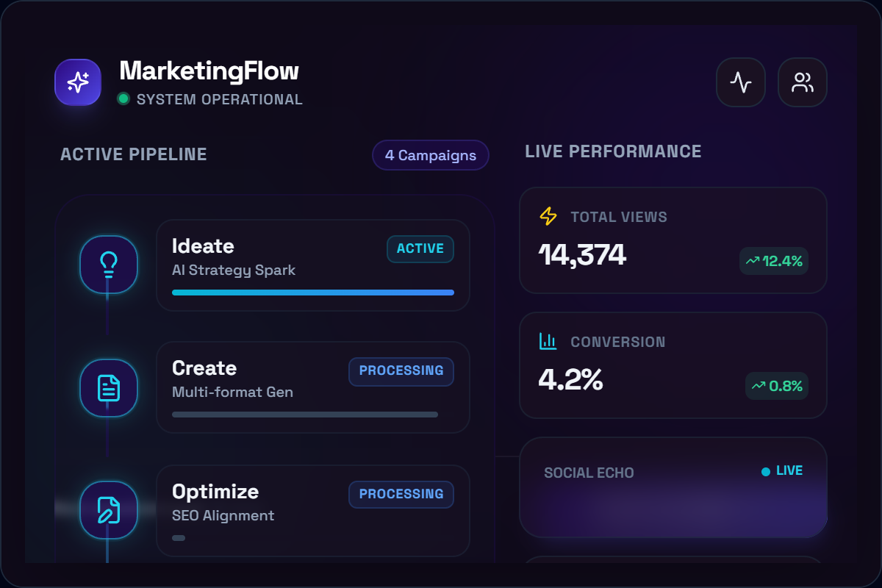Click the Create stage progress bar
The width and height of the screenshot is (882, 588).
coord(305,415)
